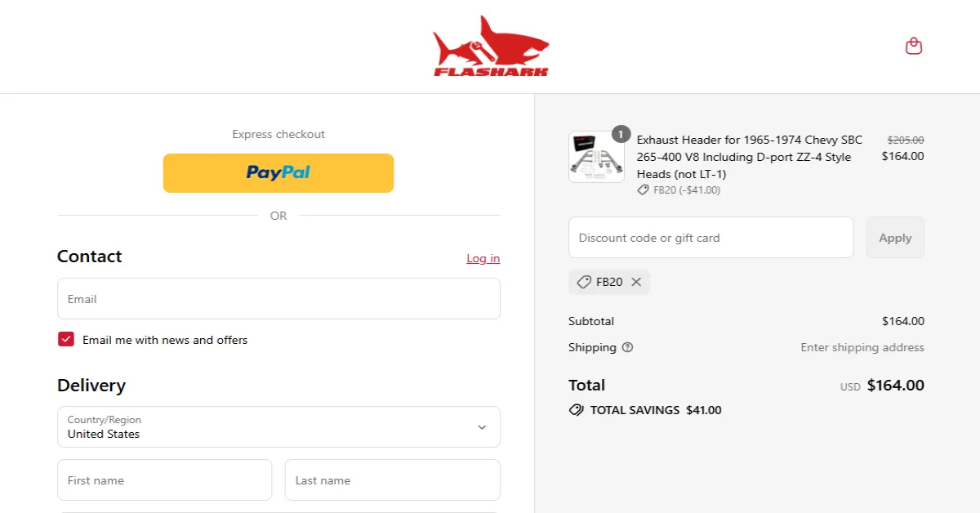Remove the FB20 discount code via X
The width and height of the screenshot is (980, 513).
tap(636, 282)
